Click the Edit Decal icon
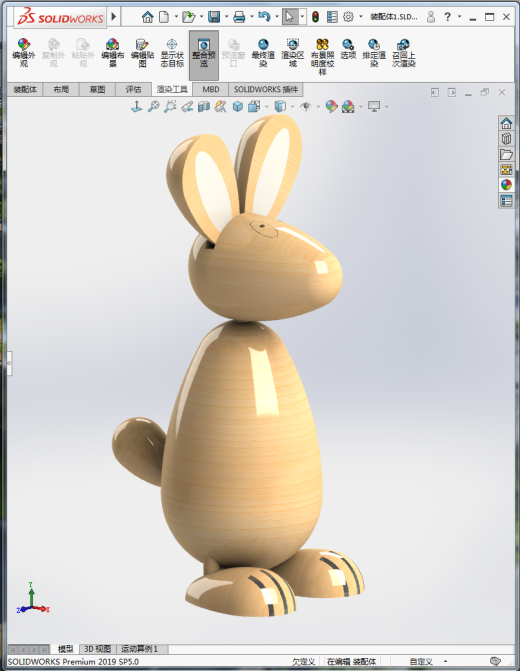 142,52
